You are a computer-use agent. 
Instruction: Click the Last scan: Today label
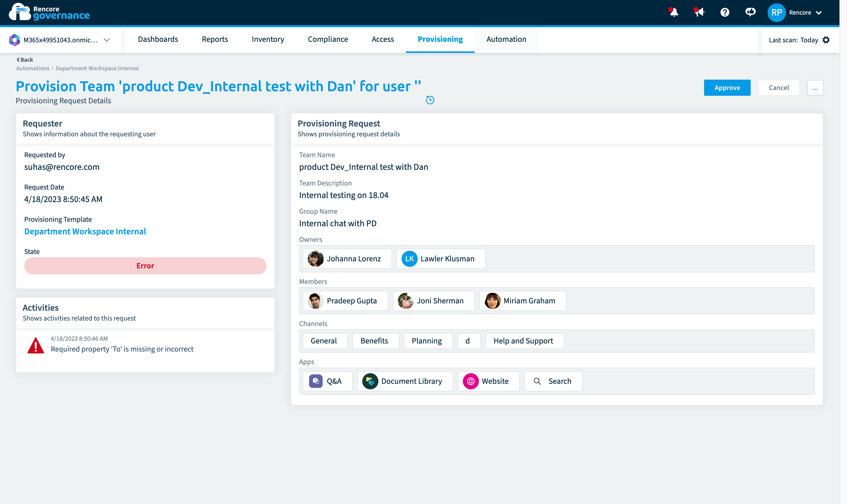(793, 40)
